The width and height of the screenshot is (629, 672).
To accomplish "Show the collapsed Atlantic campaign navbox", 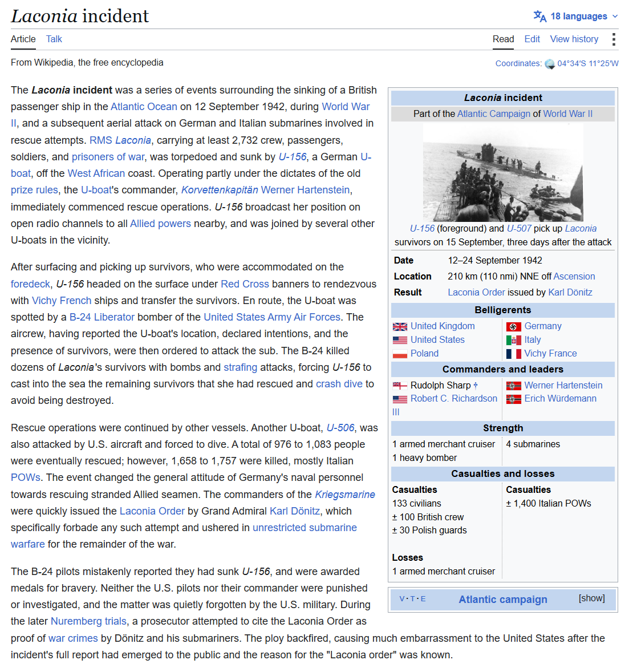I will [x=591, y=598].
